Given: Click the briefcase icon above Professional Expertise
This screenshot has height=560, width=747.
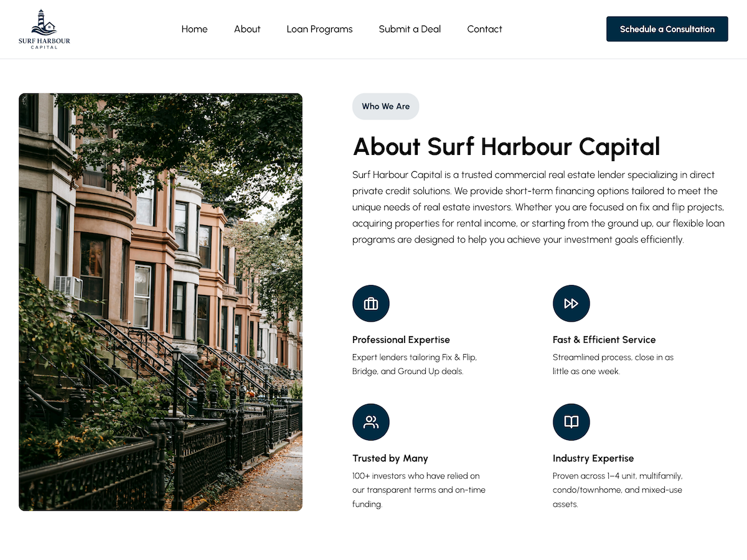Looking at the screenshot, I should point(371,303).
